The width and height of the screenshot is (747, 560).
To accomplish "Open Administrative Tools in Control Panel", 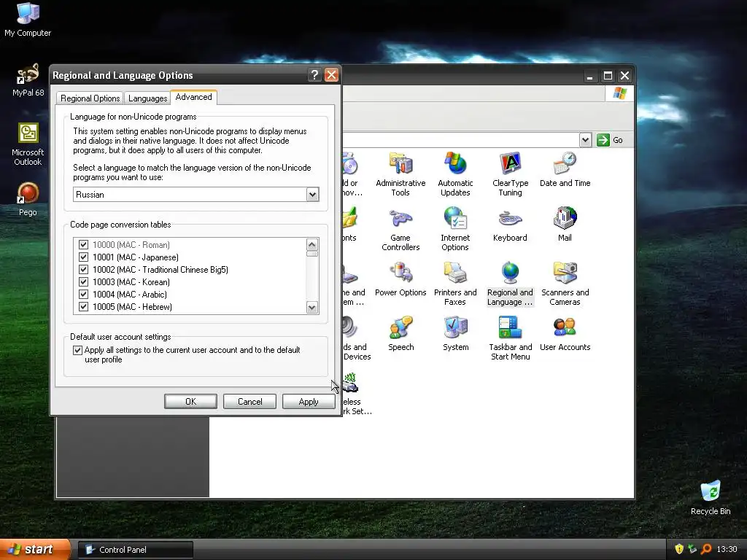I will pyautogui.click(x=400, y=174).
